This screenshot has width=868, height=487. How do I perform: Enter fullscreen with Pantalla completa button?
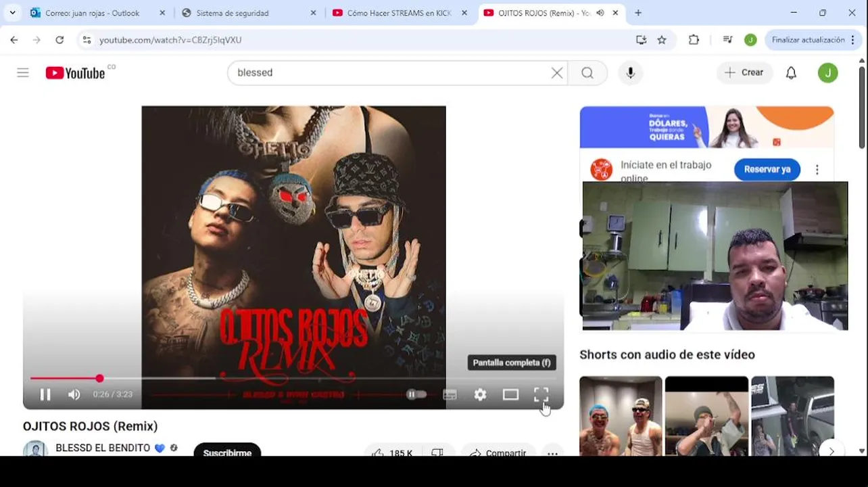(541, 394)
